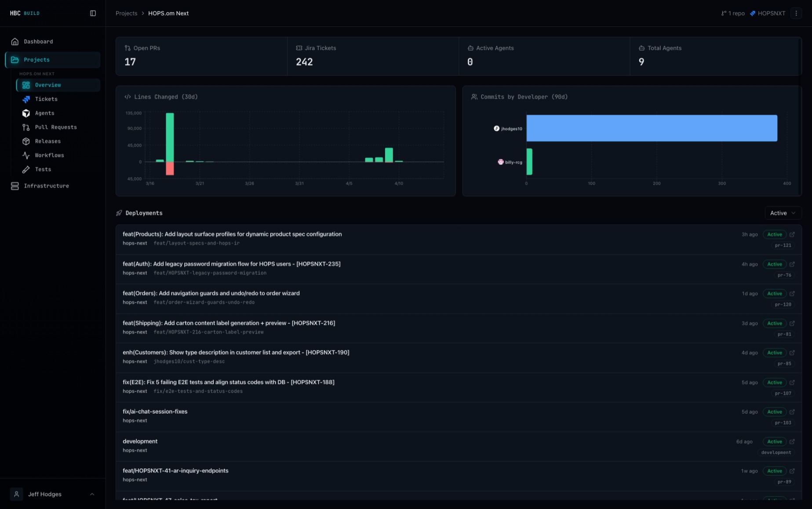
Task: Select the Releases box icon
Action: click(26, 141)
